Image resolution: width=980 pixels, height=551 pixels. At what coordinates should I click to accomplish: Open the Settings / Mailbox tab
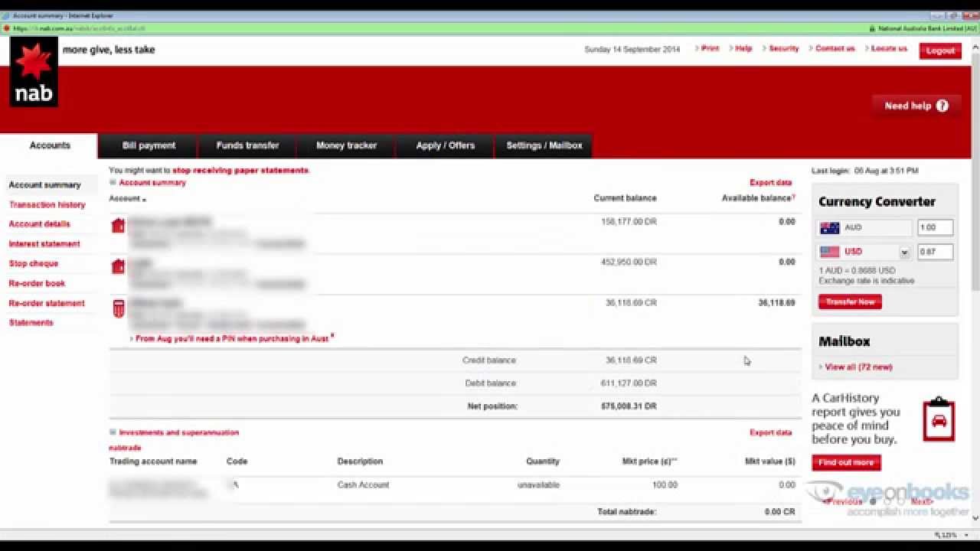pyautogui.click(x=544, y=145)
